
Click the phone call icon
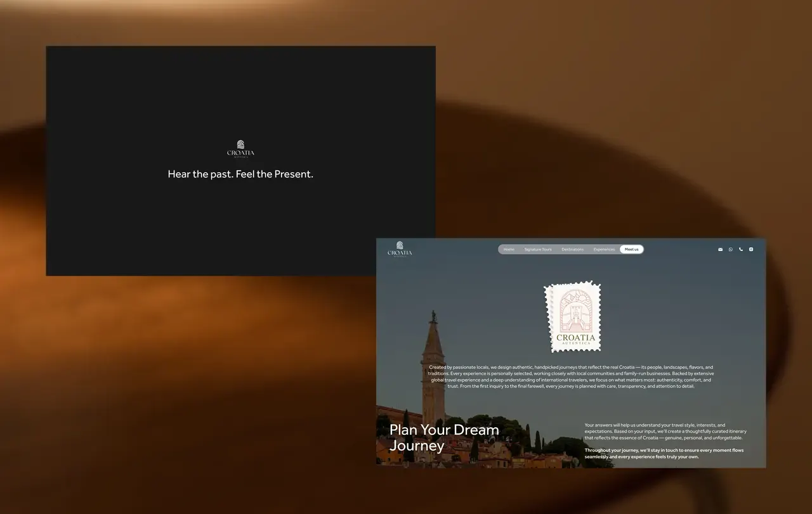pos(741,250)
